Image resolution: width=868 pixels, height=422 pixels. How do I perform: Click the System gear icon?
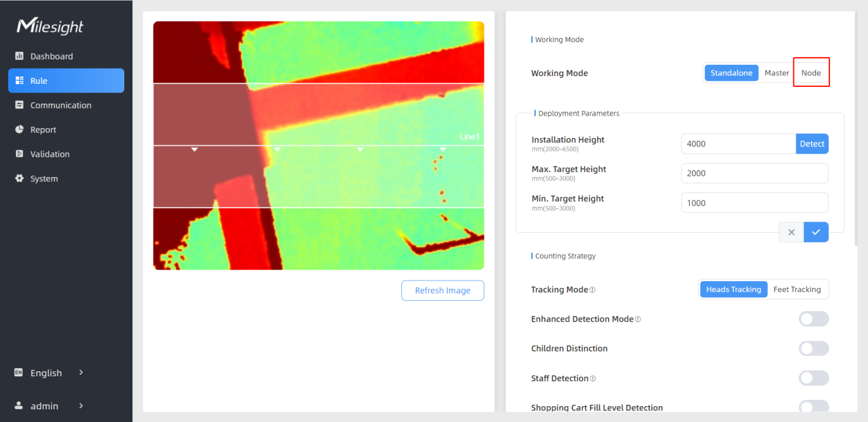[19, 178]
